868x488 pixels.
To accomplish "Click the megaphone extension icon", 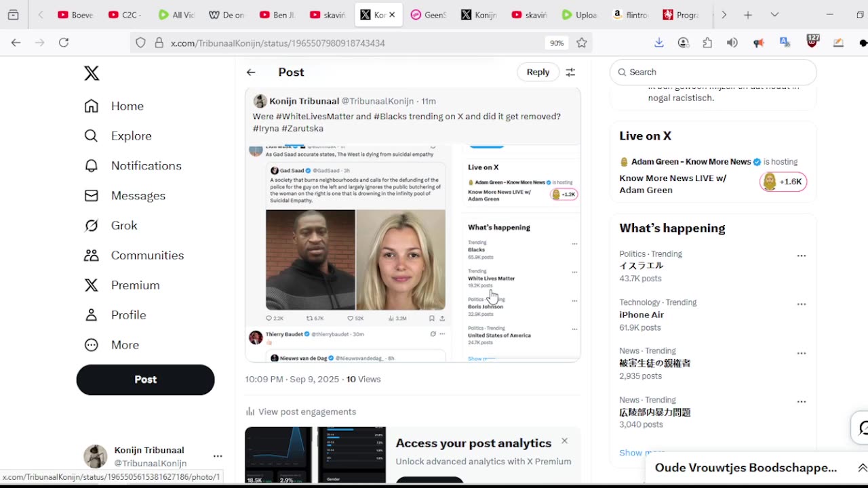I will click(x=759, y=43).
